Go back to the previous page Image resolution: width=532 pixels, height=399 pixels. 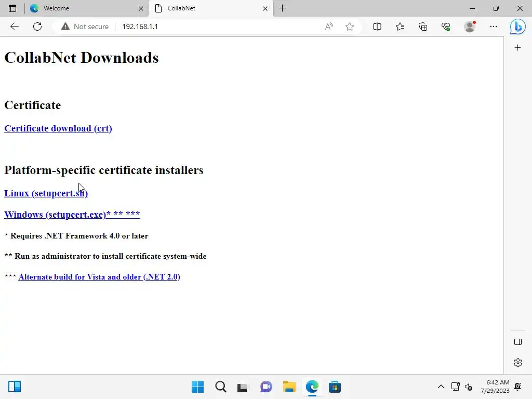tap(14, 26)
